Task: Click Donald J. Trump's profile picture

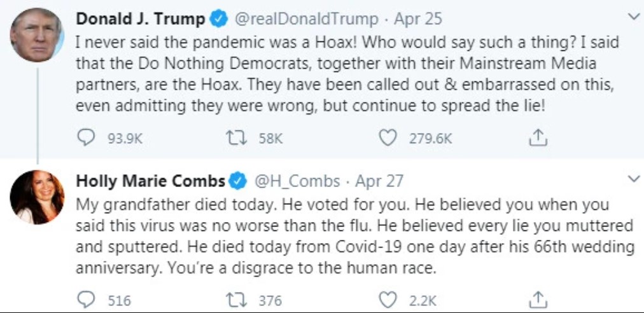Action: (36, 36)
